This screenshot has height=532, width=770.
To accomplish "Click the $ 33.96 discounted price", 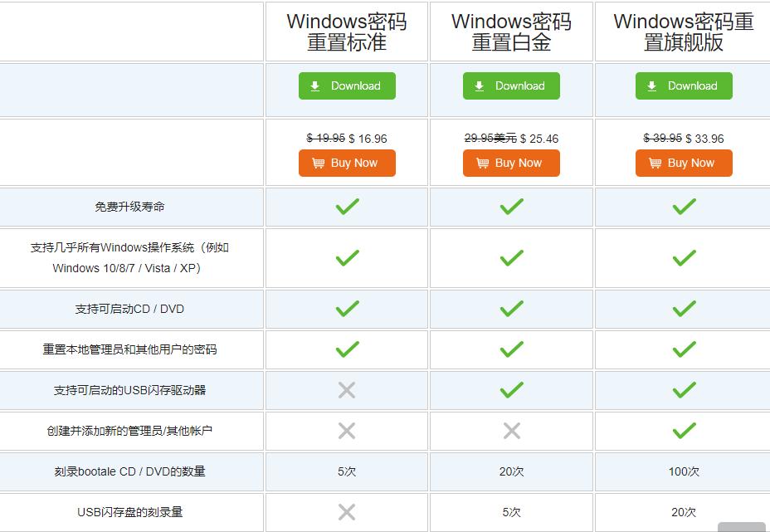I will pos(704,139).
